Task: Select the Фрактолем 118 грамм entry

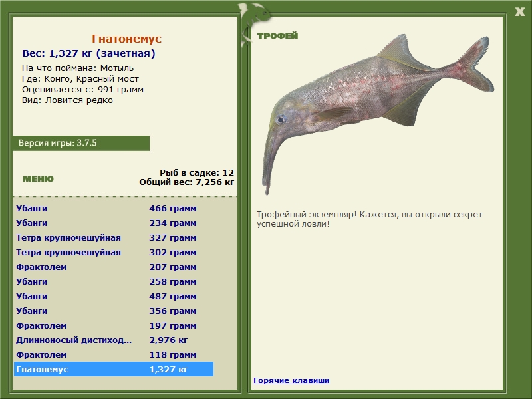Action: (x=114, y=354)
